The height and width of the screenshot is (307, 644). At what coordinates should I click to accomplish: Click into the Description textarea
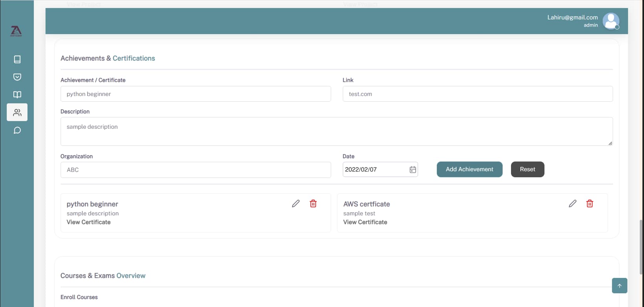coord(337,132)
